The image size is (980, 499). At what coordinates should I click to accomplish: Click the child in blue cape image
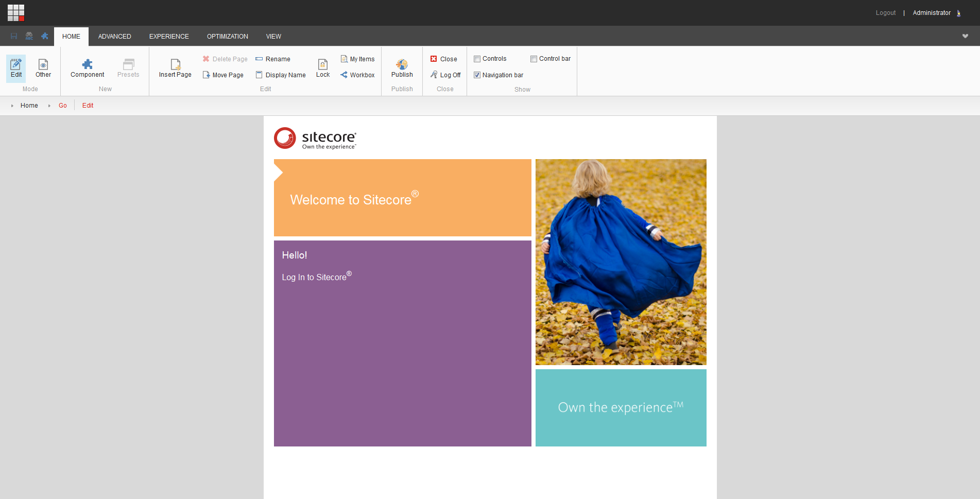click(621, 262)
